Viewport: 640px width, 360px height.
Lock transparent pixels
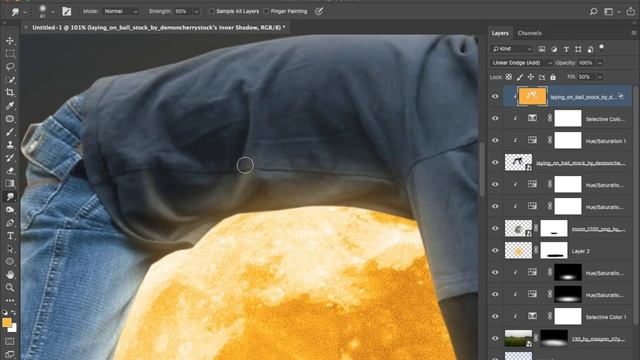[x=509, y=77]
